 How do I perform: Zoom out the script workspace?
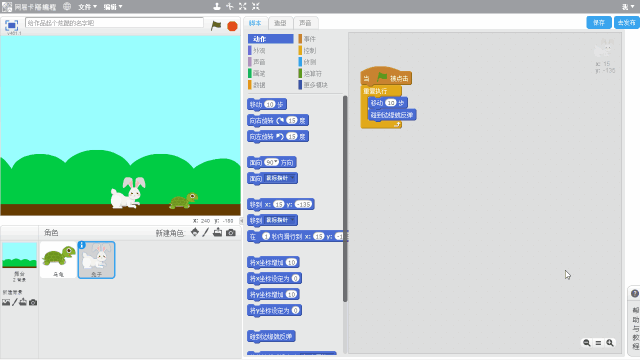[587, 343]
